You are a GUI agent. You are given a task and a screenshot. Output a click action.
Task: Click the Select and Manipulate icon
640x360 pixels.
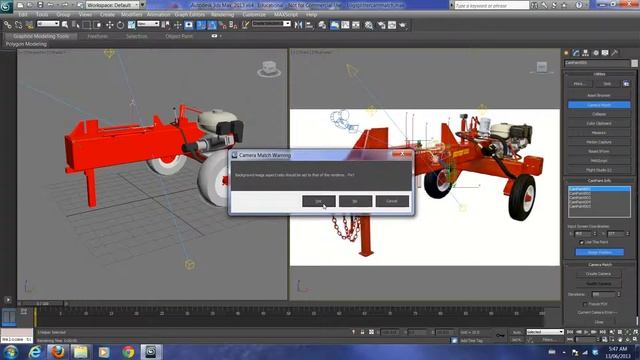click(177, 25)
